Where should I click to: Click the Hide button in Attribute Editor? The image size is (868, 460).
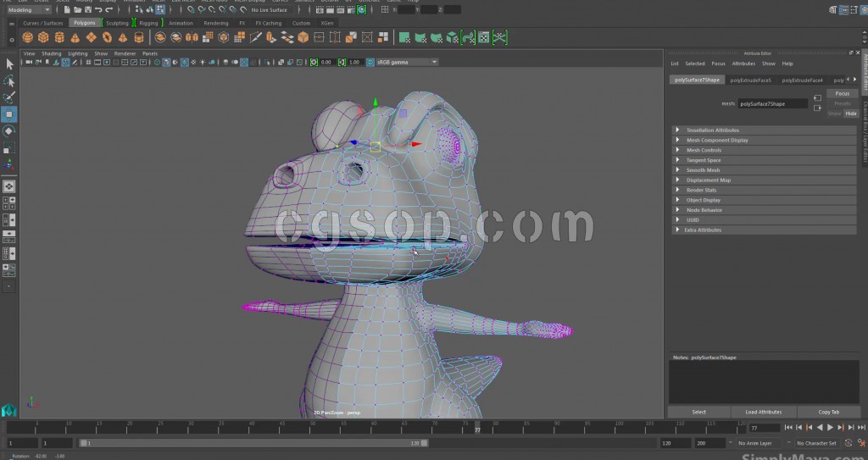[x=851, y=114]
